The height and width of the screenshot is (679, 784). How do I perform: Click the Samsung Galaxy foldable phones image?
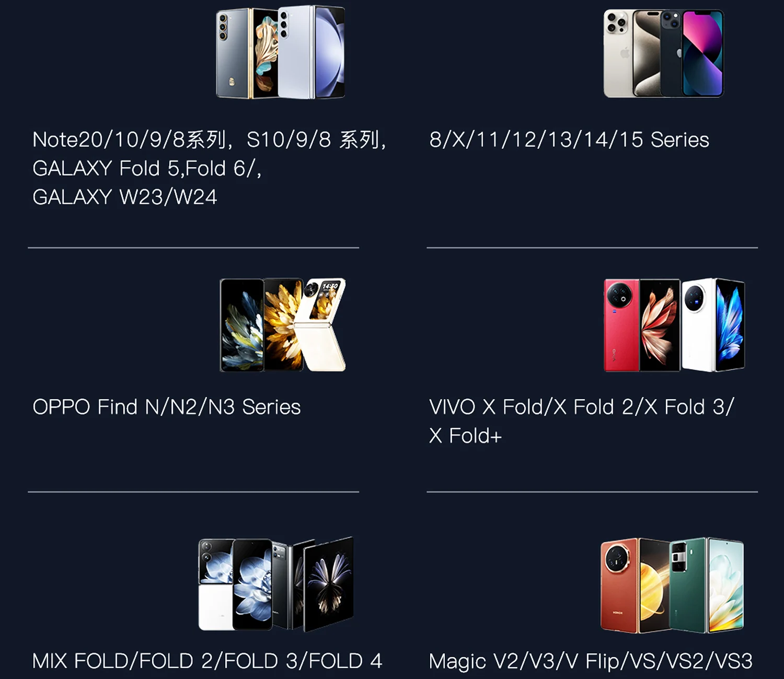point(281,52)
